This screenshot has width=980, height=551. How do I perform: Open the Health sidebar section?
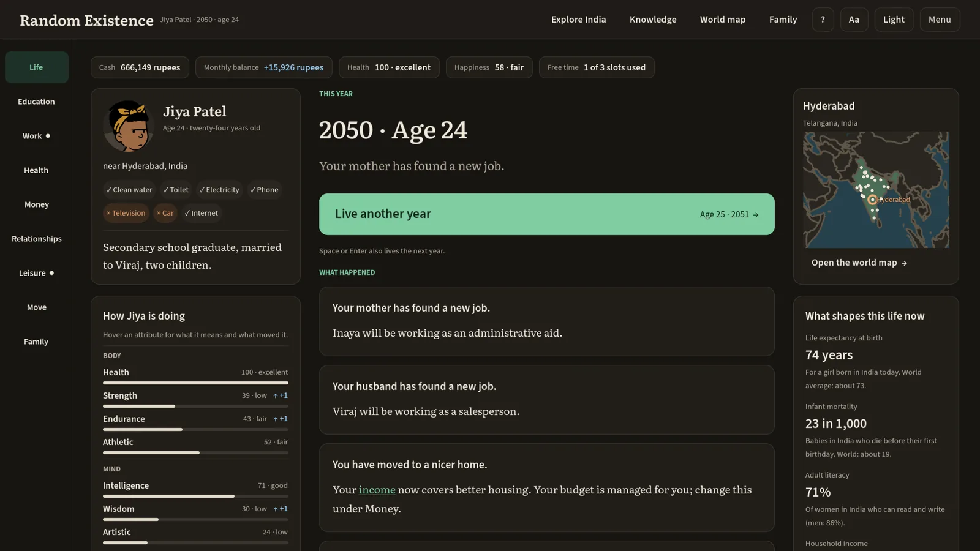(37, 170)
